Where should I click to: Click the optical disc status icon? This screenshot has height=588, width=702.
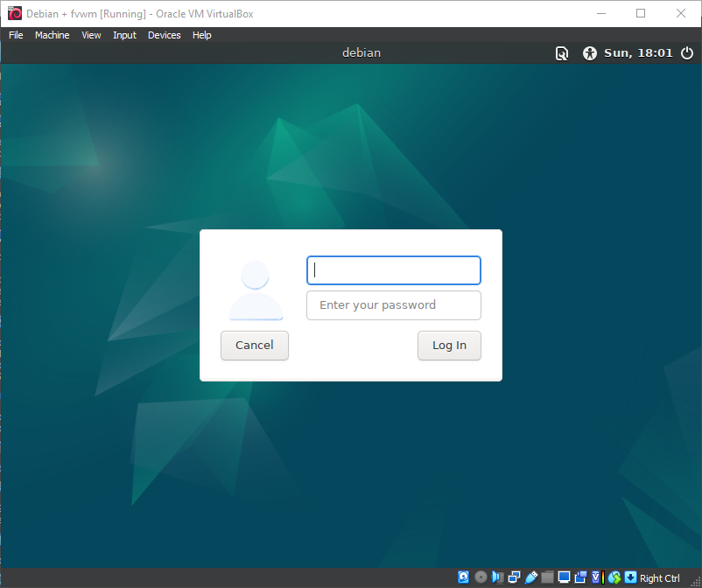[x=481, y=577]
